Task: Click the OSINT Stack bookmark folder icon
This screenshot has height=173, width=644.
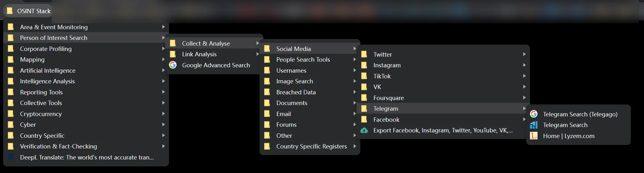Action: point(10,11)
